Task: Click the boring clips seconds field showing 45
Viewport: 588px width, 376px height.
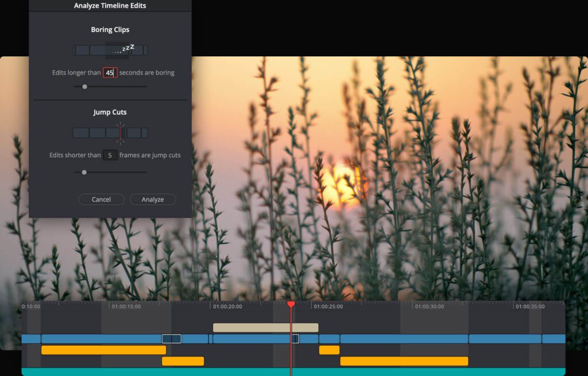Action: click(x=110, y=73)
